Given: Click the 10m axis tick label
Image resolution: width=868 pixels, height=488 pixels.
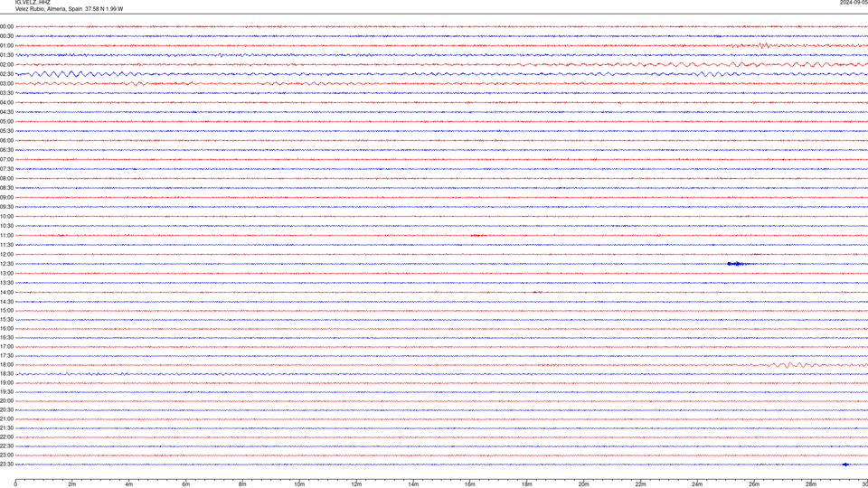Looking at the screenshot, I should [x=299, y=484].
